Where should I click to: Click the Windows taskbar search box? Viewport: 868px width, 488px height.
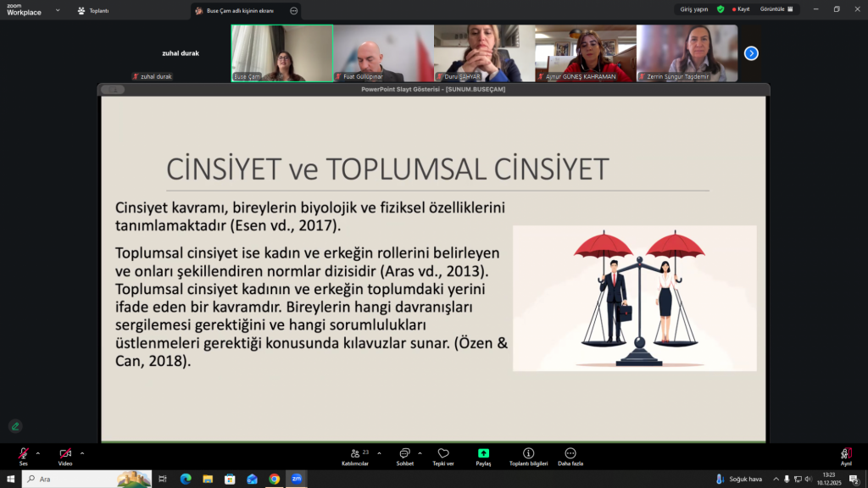[x=86, y=479]
